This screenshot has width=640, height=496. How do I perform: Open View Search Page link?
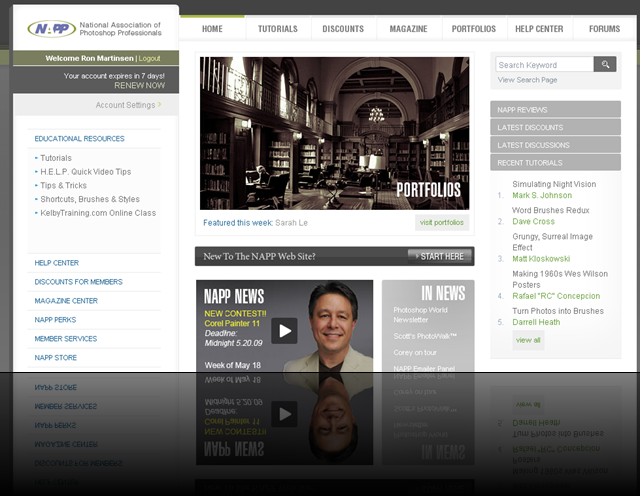[527, 80]
